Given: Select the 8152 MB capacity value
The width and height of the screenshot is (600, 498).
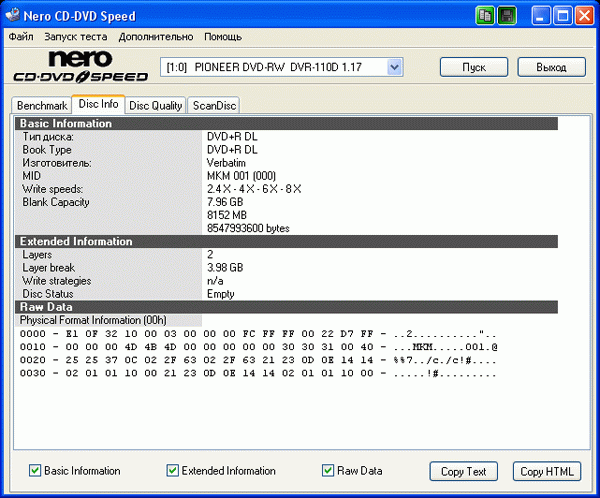Looking at the screenshot, I should click(x=227, y=215).
